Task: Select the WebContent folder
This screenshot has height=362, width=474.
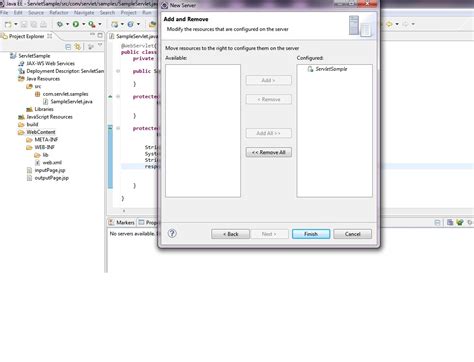Action: (x=41, y=132)
